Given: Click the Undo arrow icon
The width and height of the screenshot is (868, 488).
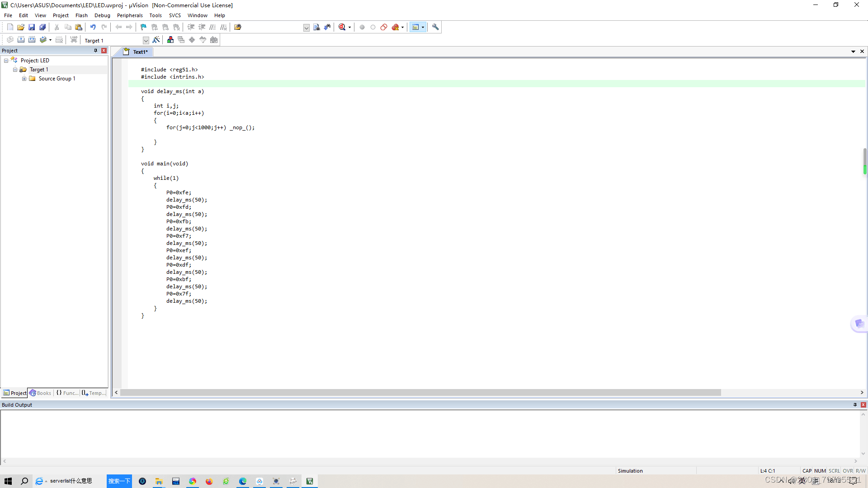Looking at the screenshot, I should pos(93,27).
